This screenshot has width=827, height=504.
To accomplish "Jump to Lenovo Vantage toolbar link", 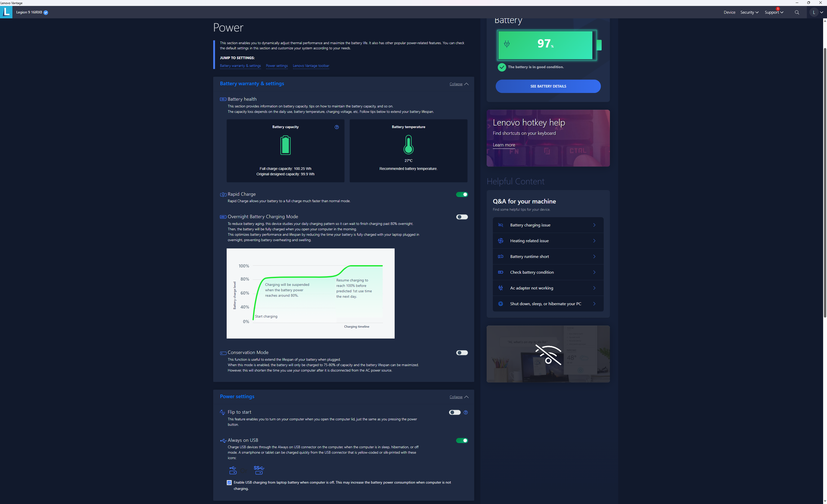I will [x=311, y=66].
